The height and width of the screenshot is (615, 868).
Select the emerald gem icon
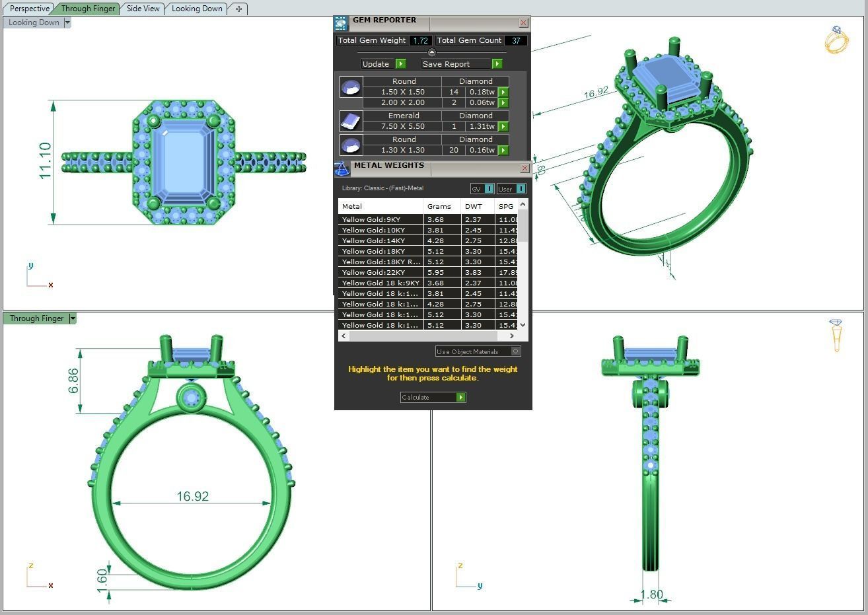(351, 120)
